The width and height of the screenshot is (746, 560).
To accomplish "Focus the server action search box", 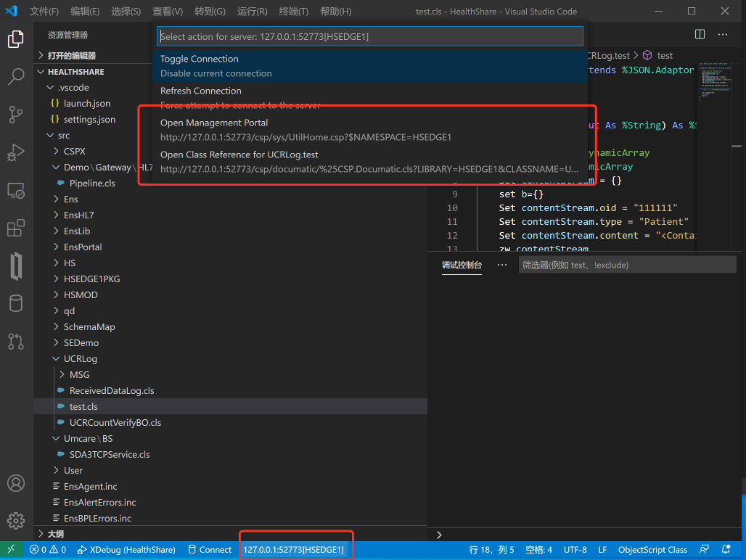I will click(x=370, y=36).
